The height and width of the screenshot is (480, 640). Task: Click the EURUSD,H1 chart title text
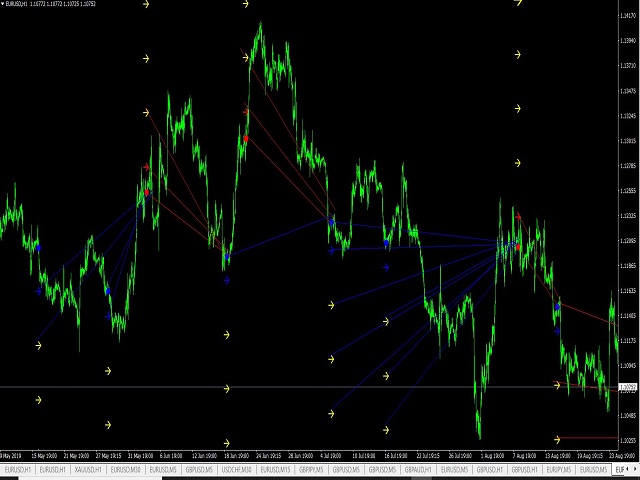click(17, 4)
